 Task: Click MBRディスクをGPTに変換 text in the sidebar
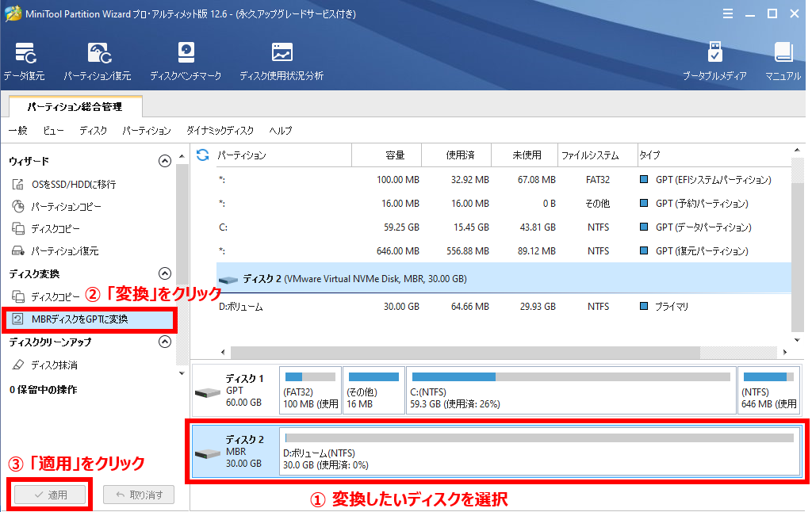80,319
